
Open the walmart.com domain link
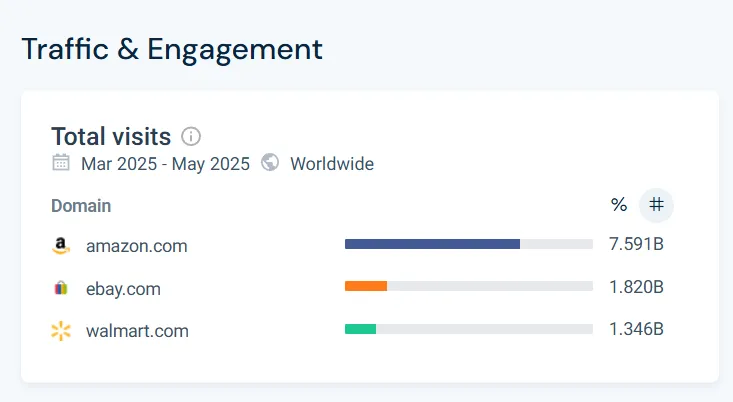(137, 331)
